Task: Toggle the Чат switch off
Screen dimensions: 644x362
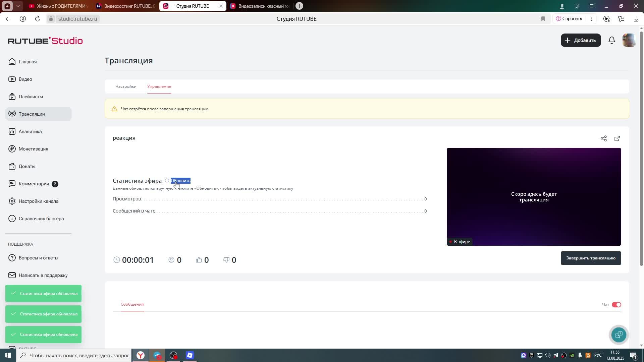Action: tap(616, 305)
